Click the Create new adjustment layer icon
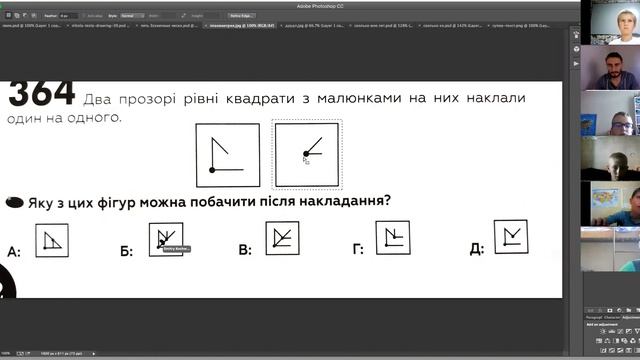Screen dimensions: 640x360 click(619, 311)
